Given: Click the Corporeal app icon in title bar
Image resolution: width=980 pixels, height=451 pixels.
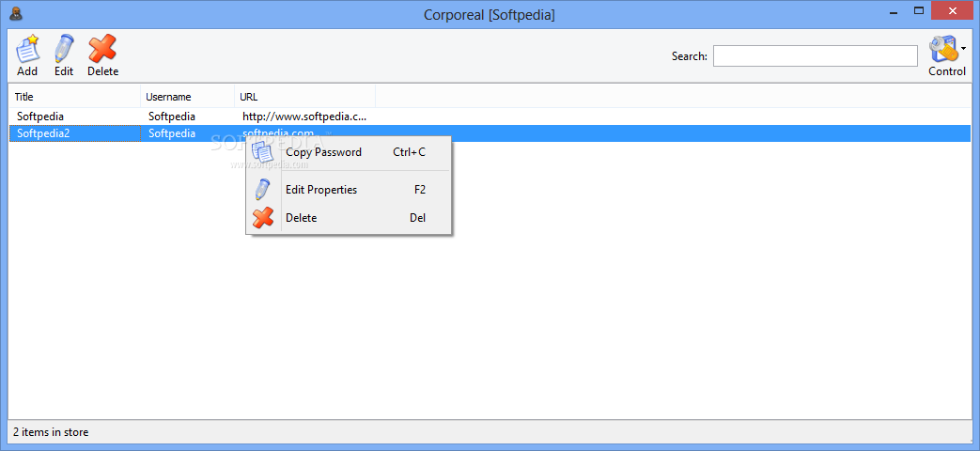Looking at the screenshot, I should [x=16, y=12].
